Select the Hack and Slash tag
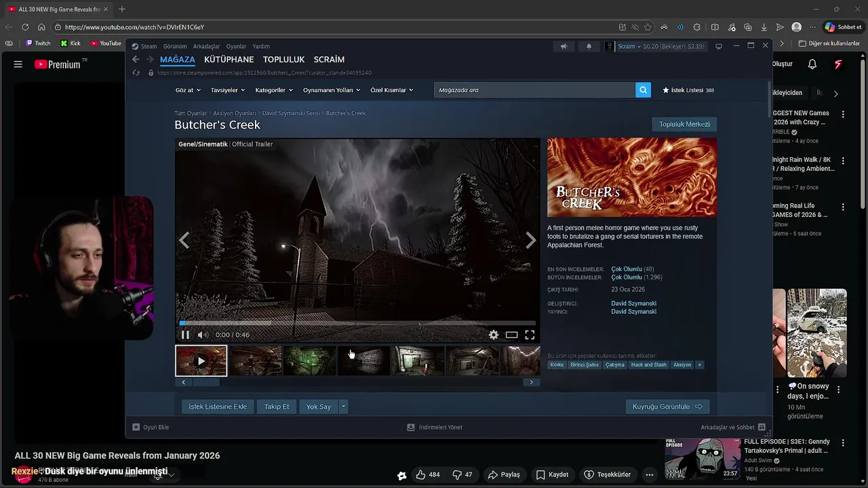The image size is (868, 488). pyautogui.click(x=648, y=365)
